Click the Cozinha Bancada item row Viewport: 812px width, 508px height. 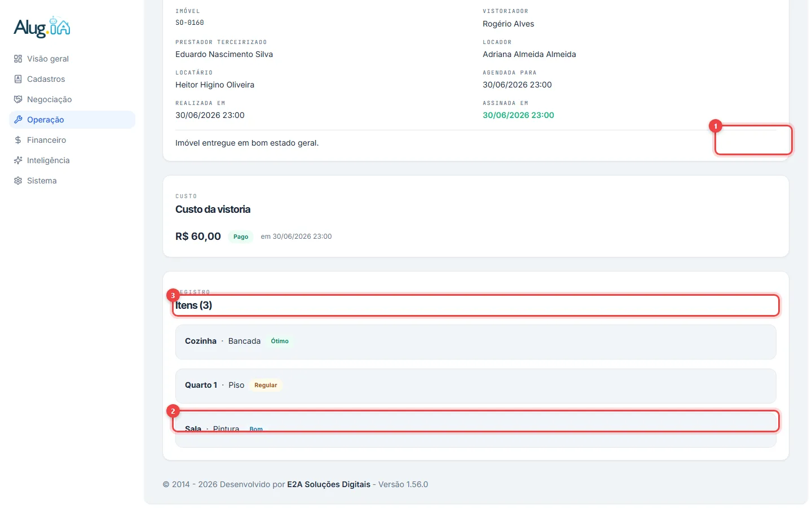pos(475,342)
